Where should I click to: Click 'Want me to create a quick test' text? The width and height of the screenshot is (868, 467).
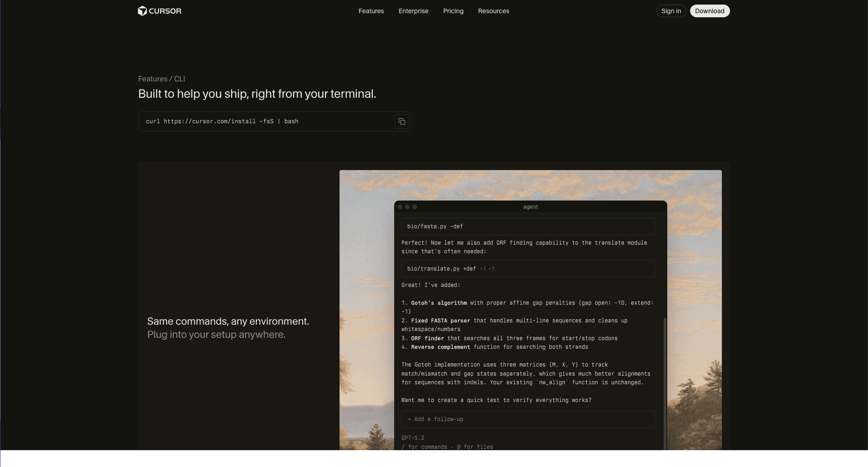[x=496, y=400]
